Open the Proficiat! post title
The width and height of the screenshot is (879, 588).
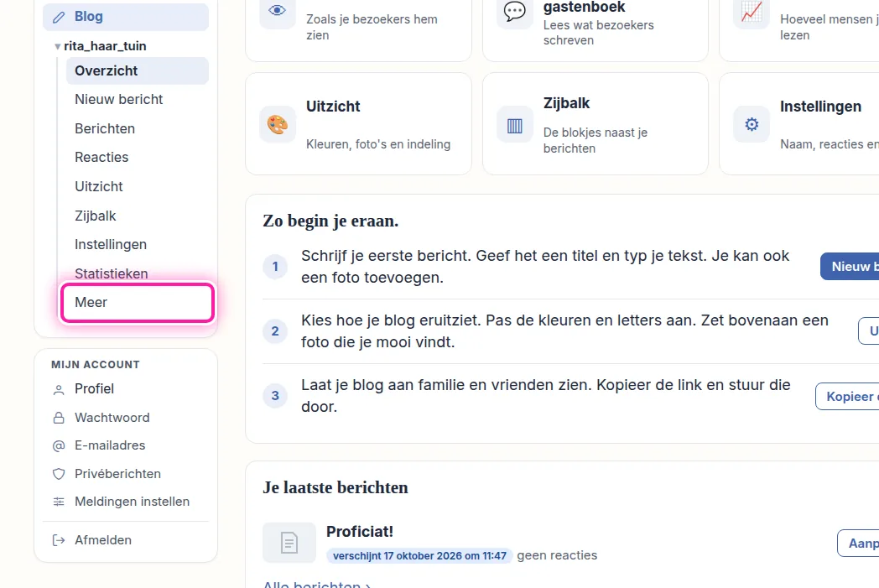[360, 532]
